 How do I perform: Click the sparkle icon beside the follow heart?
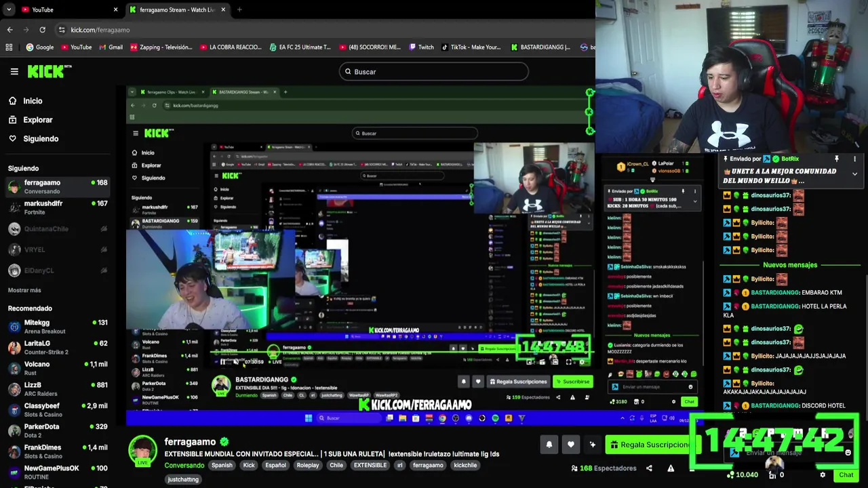[x=593, y=445]
